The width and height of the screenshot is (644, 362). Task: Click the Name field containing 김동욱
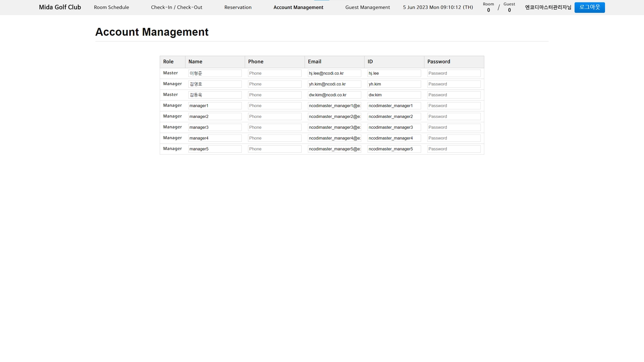(x=215, y=95)
